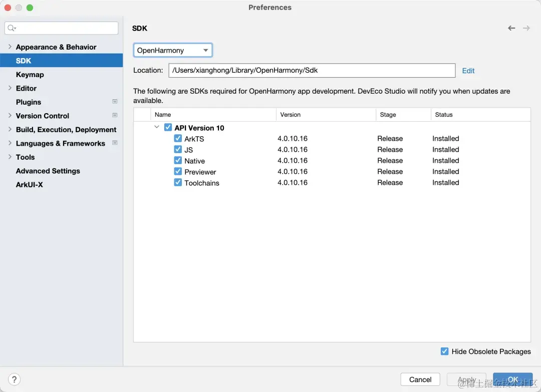Screen dimensions: 541x392
Task: Click the JS row version 4.0.10.16
Action: point(293,149)
